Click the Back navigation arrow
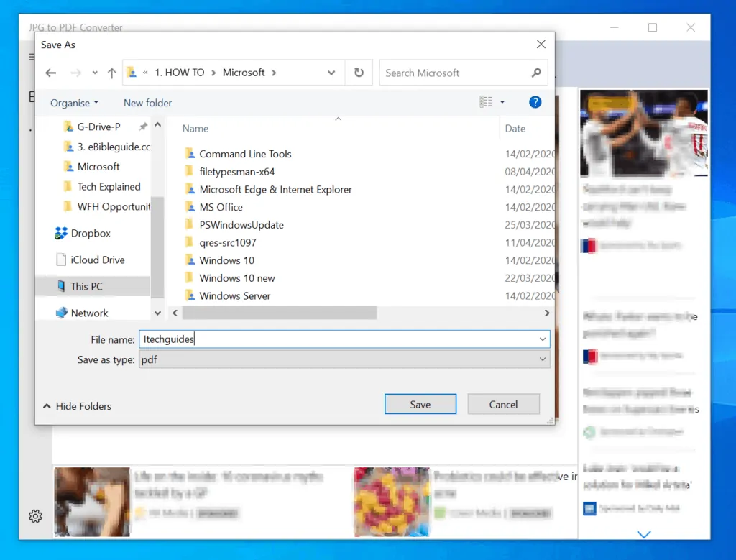 click(x=50, y=73)
